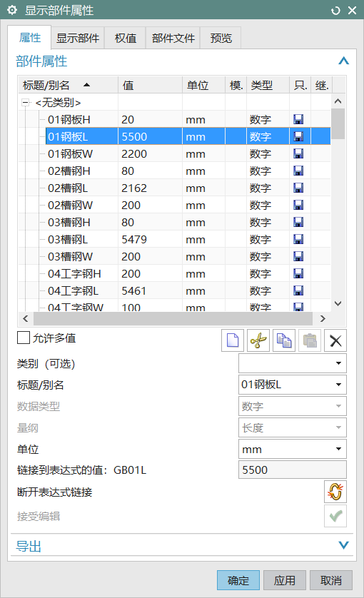364x598 pixels.
Task: Click save icon in 02槽钢H row
Action: (298, 171)
